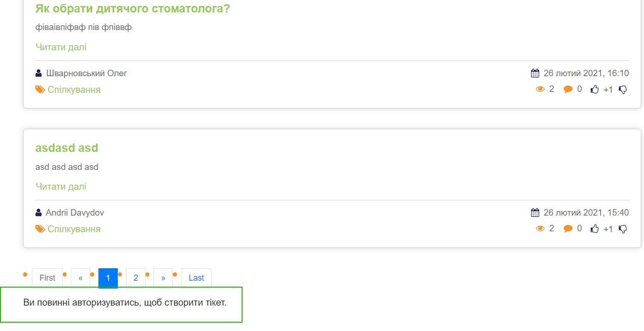The width and height of the screenshot is (644, 331).
Task: Click thumbs-down on the asdasd asd post
Action: [623, 229]
